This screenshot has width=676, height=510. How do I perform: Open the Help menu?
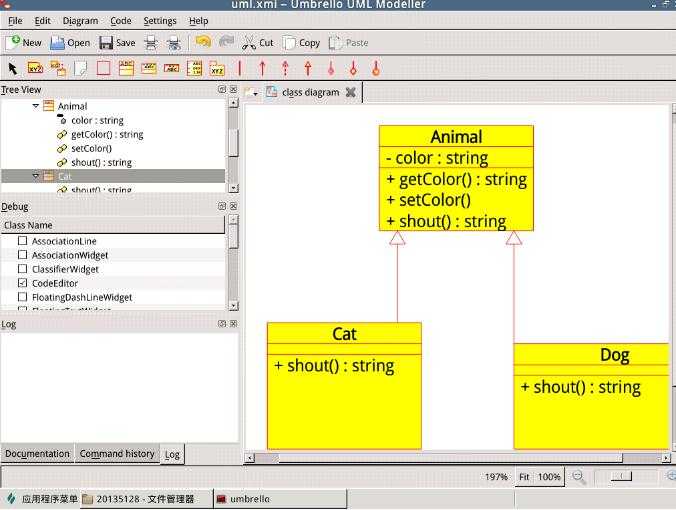(x=198, y=21)
